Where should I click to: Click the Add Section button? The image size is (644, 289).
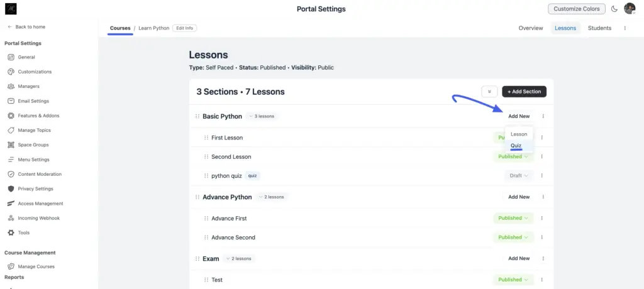click(x=524, y=92)
